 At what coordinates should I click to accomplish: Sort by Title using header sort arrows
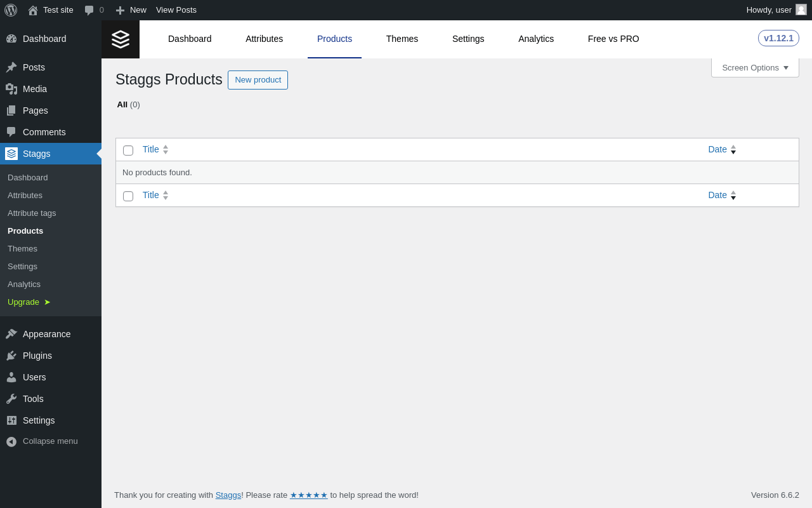166,149
